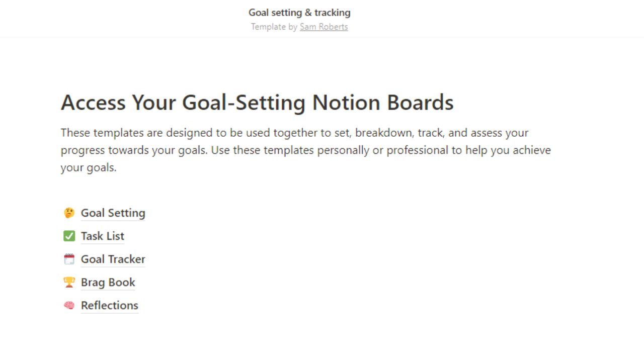644x362 pixels.
Task: Click the calendar icon beside Goal Tracker
Action: pos(69,259)
